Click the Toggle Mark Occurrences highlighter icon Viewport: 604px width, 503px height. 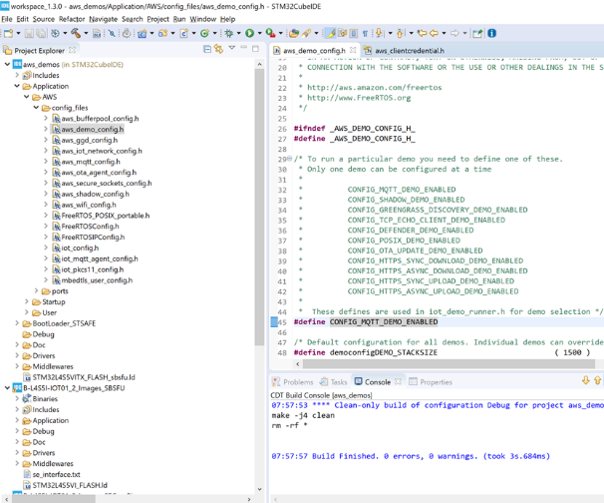pyautogui.click(x=330, y=34)
